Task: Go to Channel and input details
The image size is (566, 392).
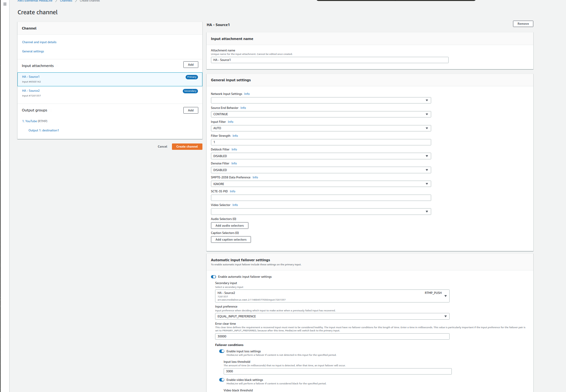Action: click(x=39, y=42)
